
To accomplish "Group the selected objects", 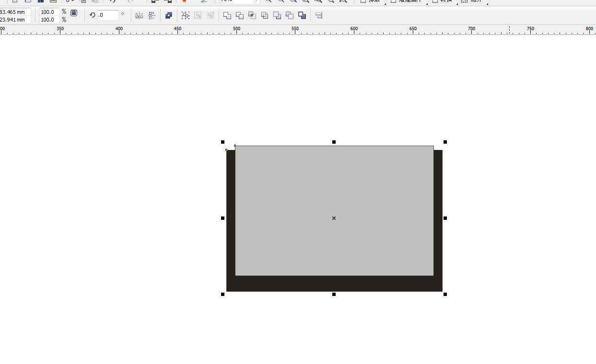I will [x=186, y=16].
